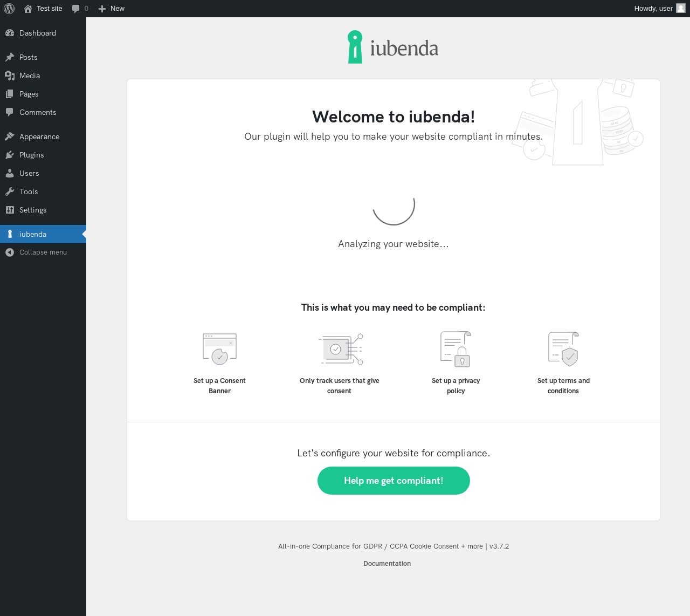Screen dimensions: 690x616
Task: Click Only track users that give consent text
Action: tap(340, 386)
